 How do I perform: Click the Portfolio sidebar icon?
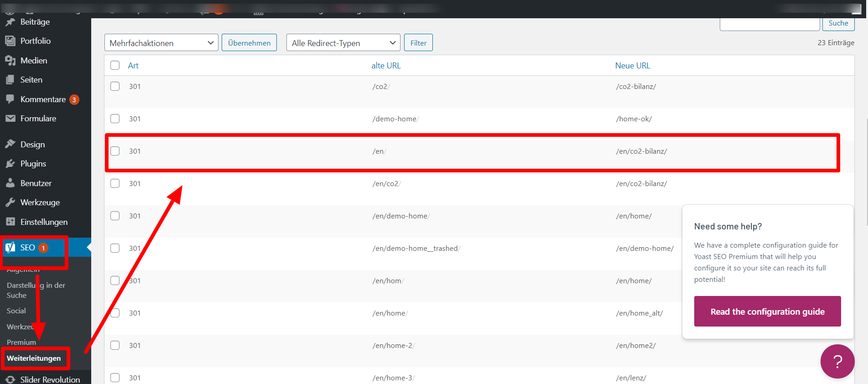(10, 41)
